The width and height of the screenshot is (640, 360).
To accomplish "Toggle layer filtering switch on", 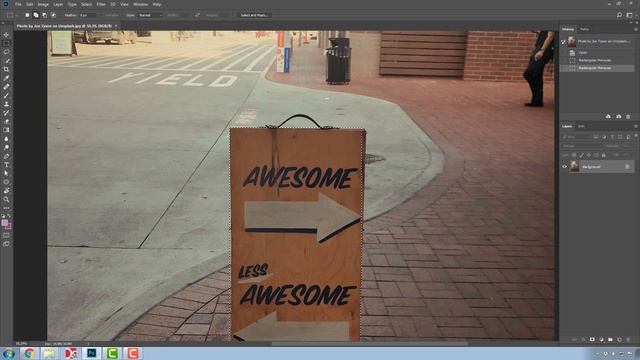I will (636, 136).
